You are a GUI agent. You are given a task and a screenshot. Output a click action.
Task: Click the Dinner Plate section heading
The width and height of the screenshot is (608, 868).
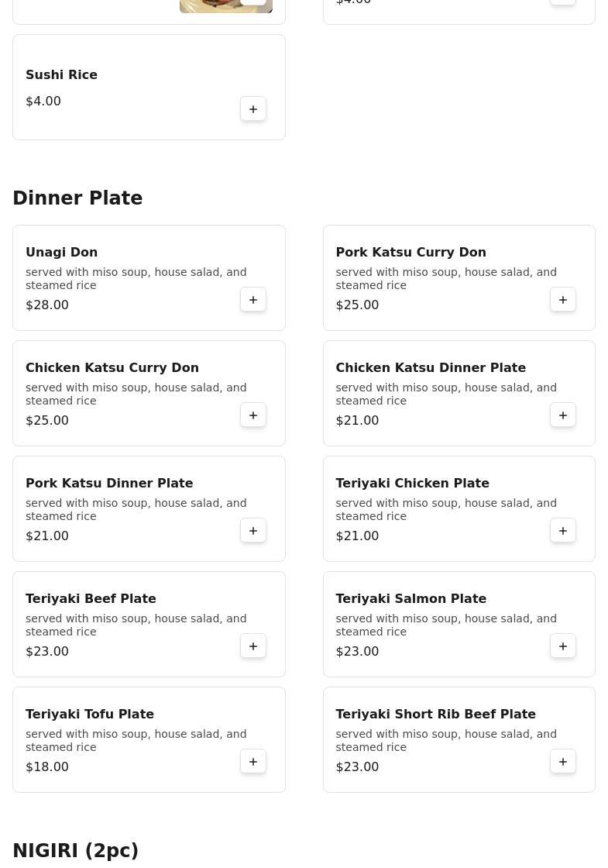pyautogui.click(x=77, y=198)
